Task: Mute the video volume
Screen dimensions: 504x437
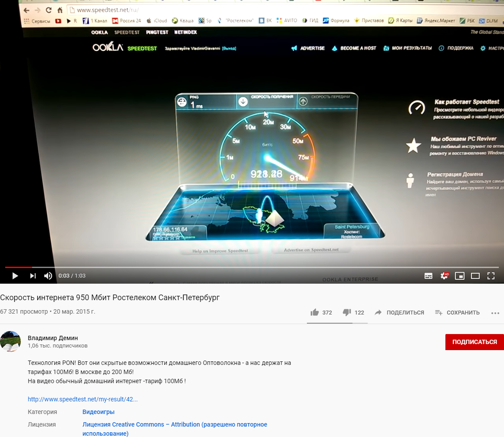Action: coord(48,275)
